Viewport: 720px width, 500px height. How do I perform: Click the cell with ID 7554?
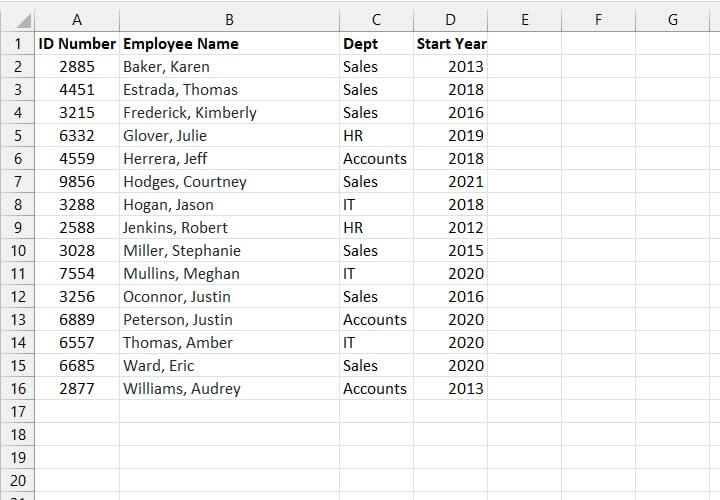point(77,273)
